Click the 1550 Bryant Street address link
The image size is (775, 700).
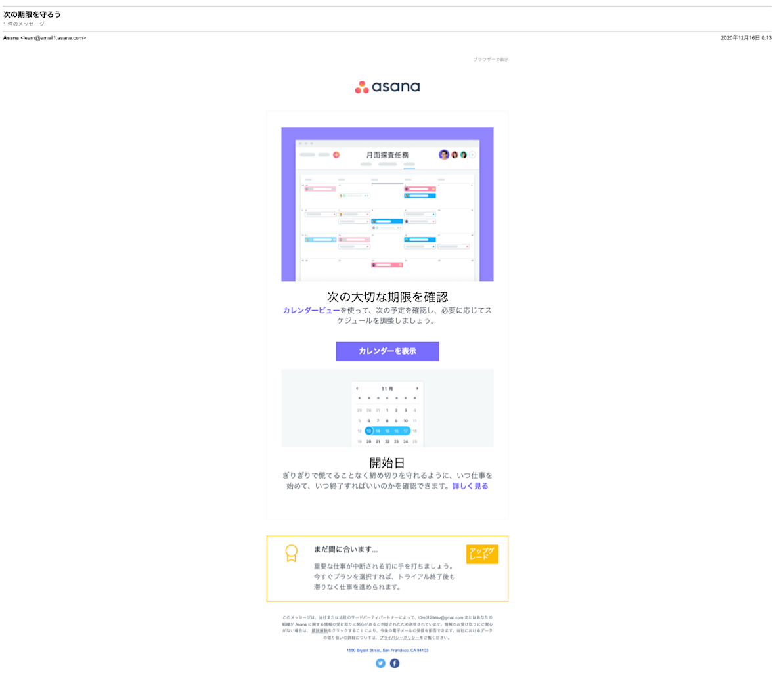point(387,651)
